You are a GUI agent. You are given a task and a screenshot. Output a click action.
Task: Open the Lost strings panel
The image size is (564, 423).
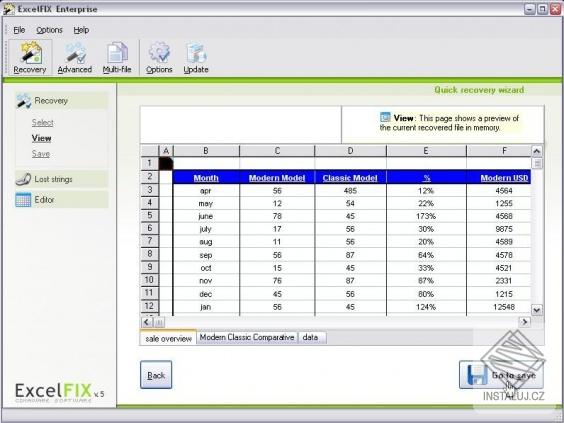62,179
